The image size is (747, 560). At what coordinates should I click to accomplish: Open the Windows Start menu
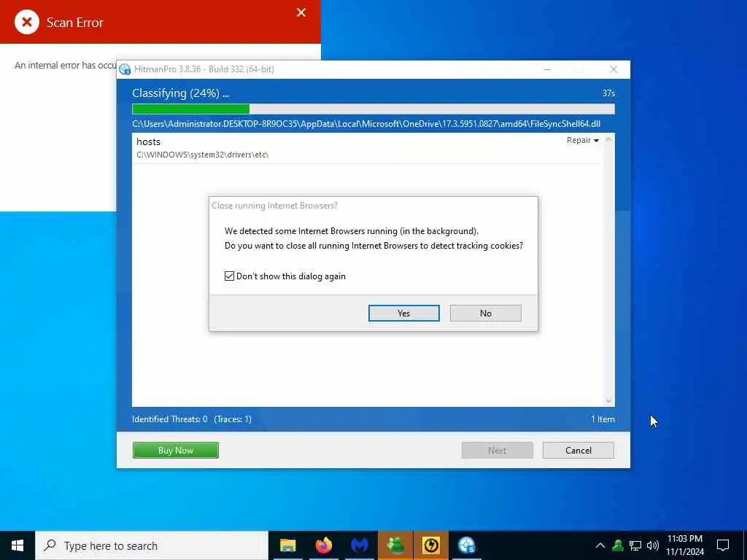(x=18, y=545)
